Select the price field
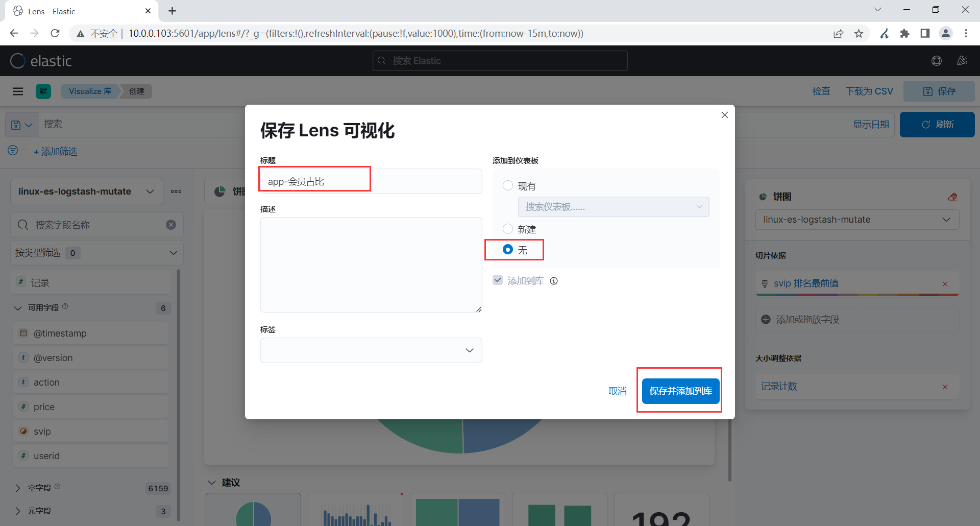This screenshot has width=980, height=526. click(x=91, y=407)
